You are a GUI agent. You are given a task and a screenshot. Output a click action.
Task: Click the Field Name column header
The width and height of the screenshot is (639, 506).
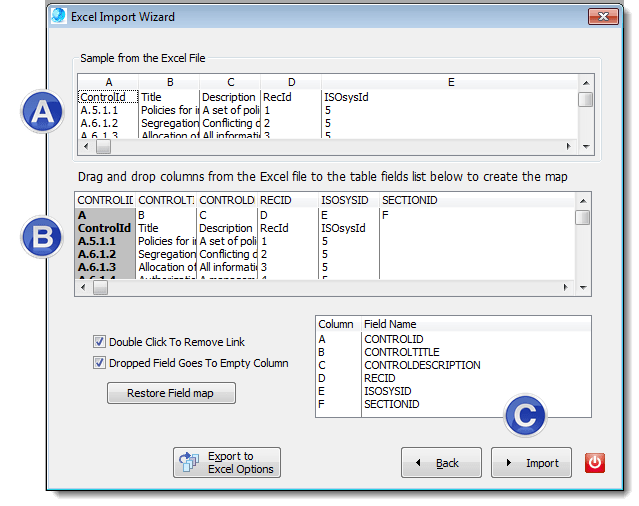pyautogui.click(x=476, y=324)
